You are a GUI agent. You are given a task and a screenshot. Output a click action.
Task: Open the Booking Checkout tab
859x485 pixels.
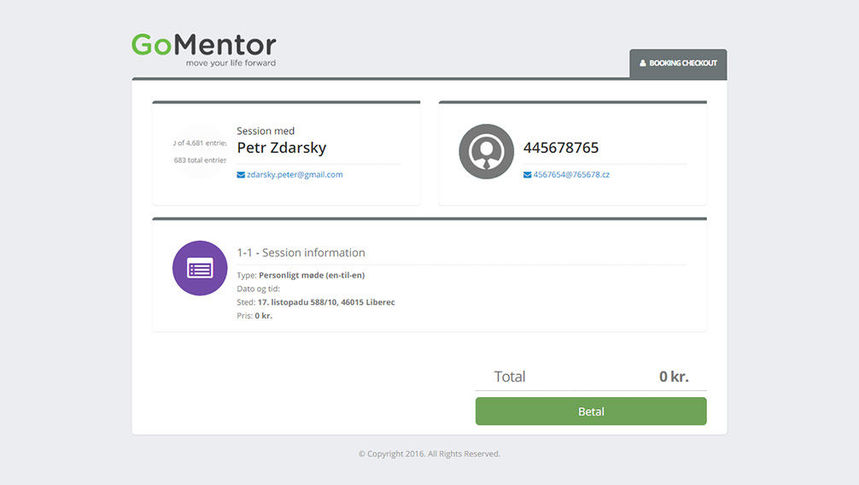coord(678,64)
